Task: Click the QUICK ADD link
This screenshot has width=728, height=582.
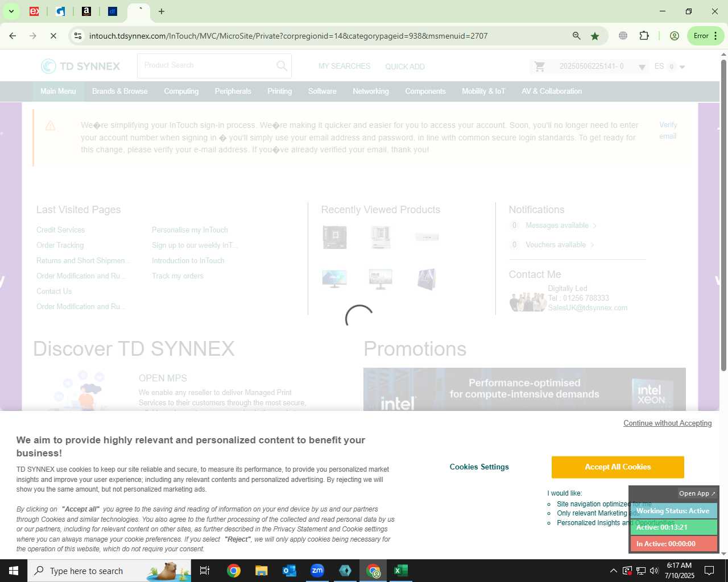Action: tap(405, 66)
